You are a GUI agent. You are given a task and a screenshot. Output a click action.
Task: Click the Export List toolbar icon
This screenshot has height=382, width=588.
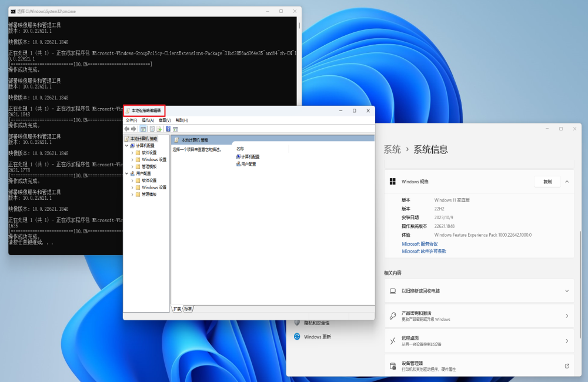(x=159, y=129)
